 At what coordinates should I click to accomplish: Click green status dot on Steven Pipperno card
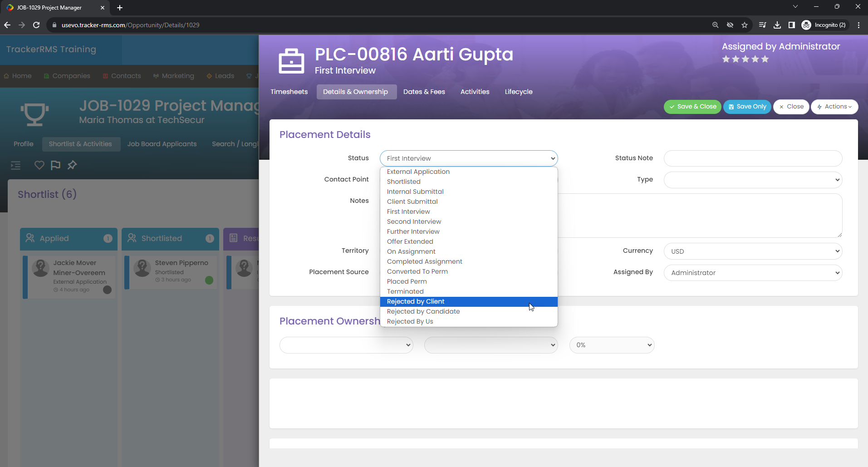pos(209,280)
